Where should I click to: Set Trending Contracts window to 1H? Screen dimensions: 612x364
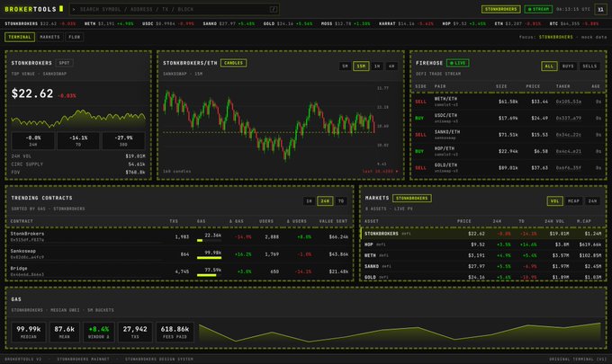click(309, 201)
